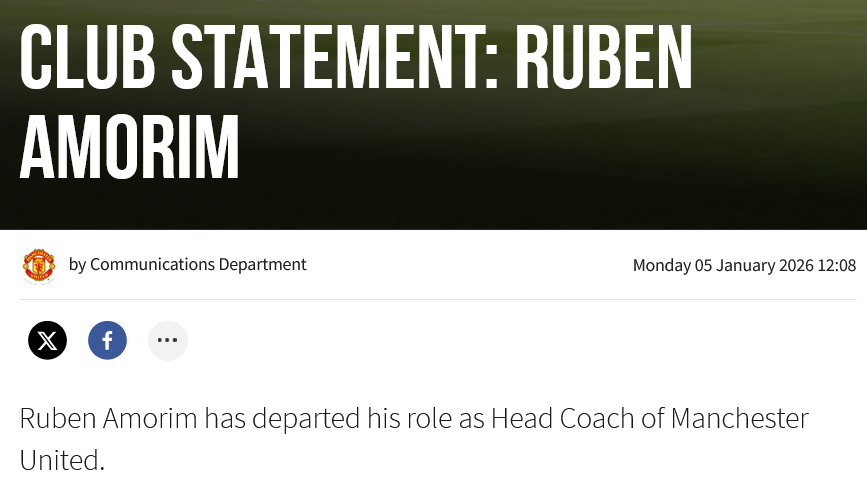867x490 pixels.
Task: Open the Communications Department author link
Action: pos(198,265)
